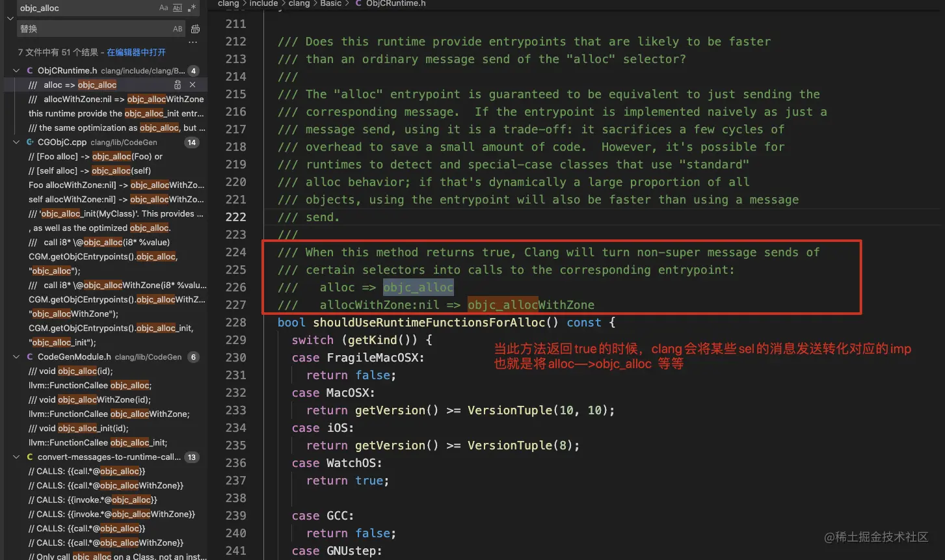This screenshot has height=560, width=945.
Task: Open result '// [self alloc] -> objc_alloc(self)'
Action: (90, 171)
